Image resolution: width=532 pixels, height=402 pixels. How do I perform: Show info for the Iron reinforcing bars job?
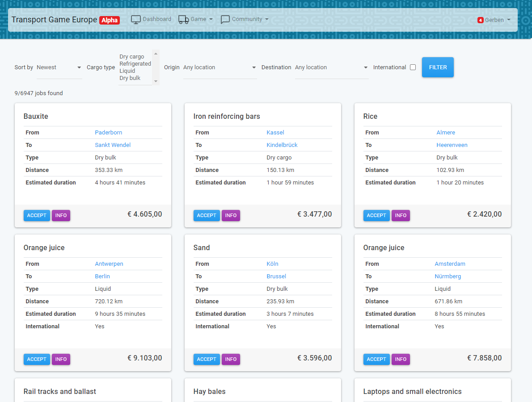(x=231, y=215)
